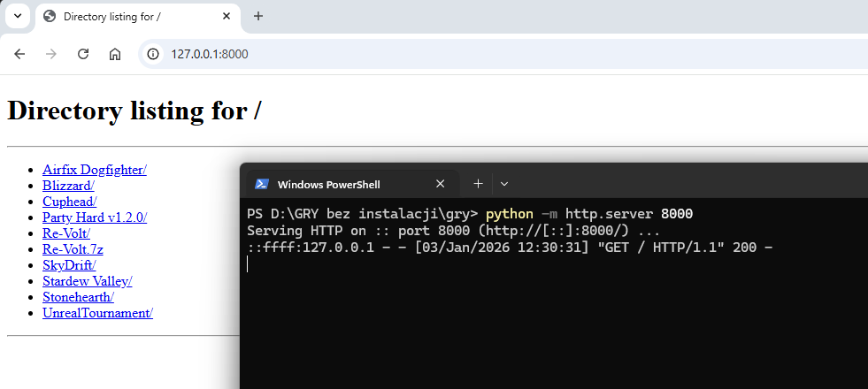Open the Cuphead/ directory link
The width and height of the screenshot is (868, 389).
point(69,202)
